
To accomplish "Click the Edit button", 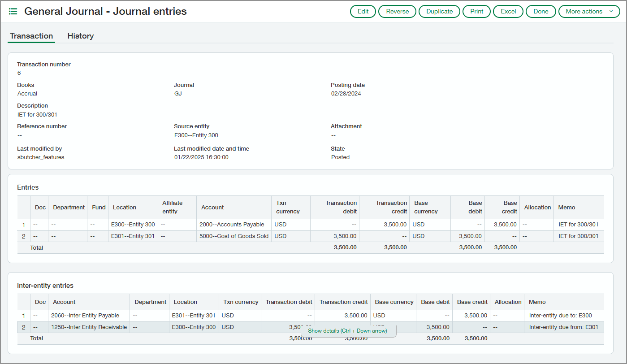I will coord(363,11).
